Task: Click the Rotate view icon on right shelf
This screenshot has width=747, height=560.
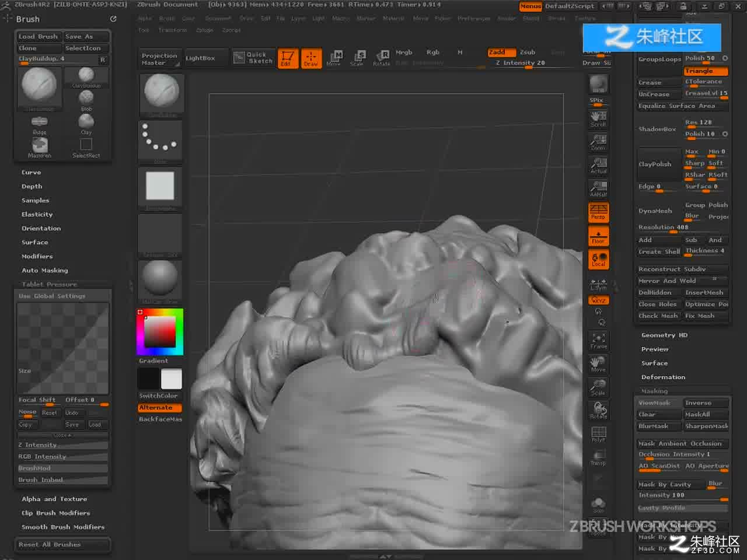Action: point(598,411)
